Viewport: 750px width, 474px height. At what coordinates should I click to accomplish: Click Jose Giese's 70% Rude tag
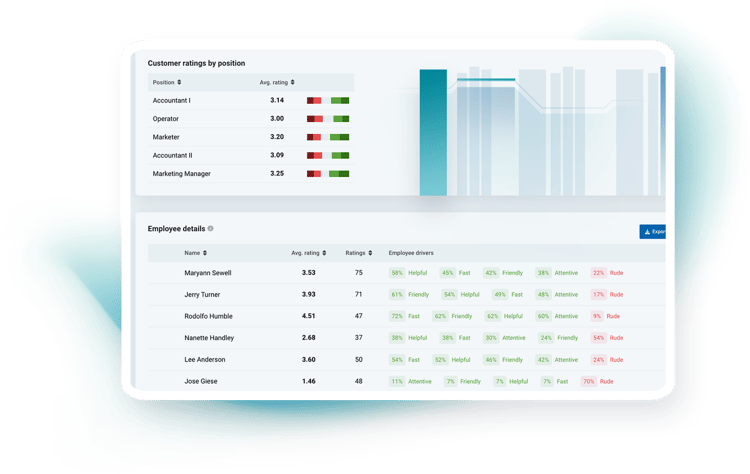coord(597,381)
